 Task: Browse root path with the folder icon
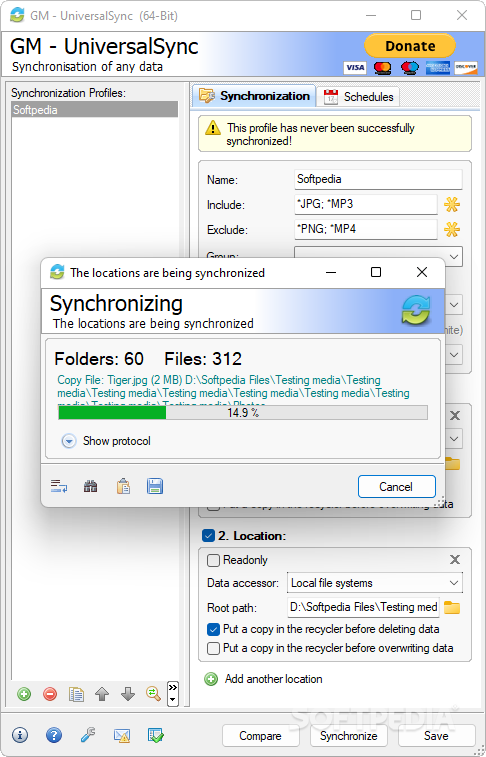pos(452,607)
